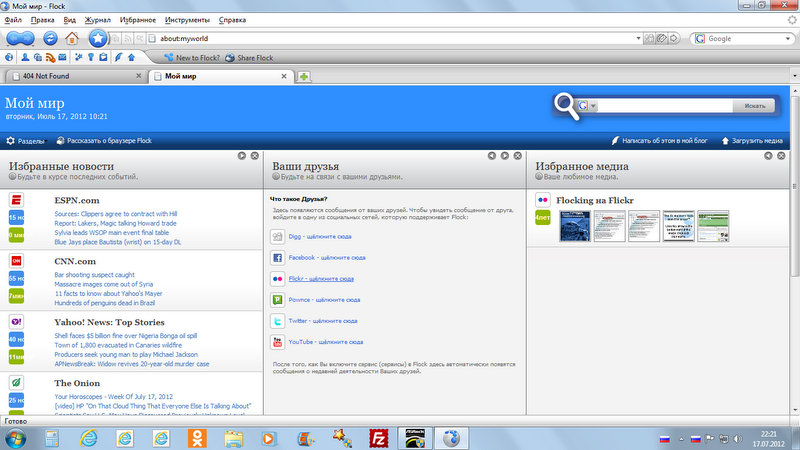Click the Flickr icon beside Flocking на Flickr
The image size is (800, 450).
point(542,200)
